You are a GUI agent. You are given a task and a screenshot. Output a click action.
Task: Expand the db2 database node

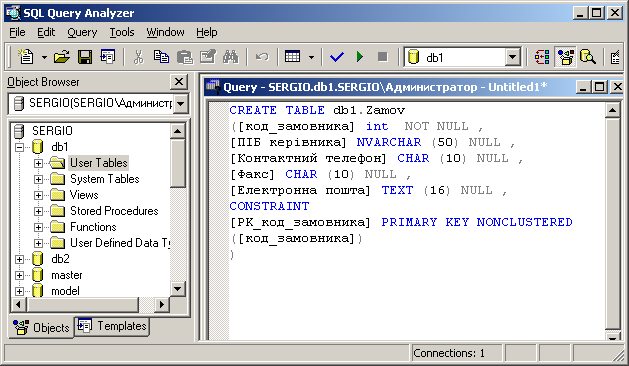click(x=19, y=260)
